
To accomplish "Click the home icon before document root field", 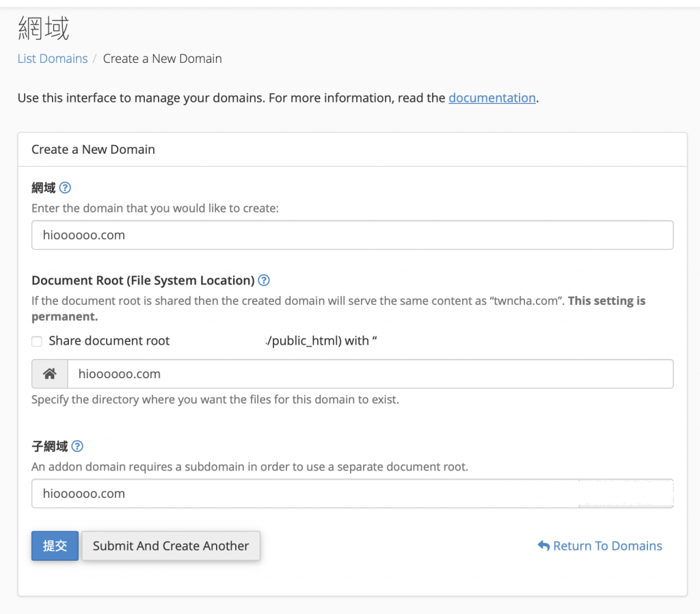I will point(49,374).
